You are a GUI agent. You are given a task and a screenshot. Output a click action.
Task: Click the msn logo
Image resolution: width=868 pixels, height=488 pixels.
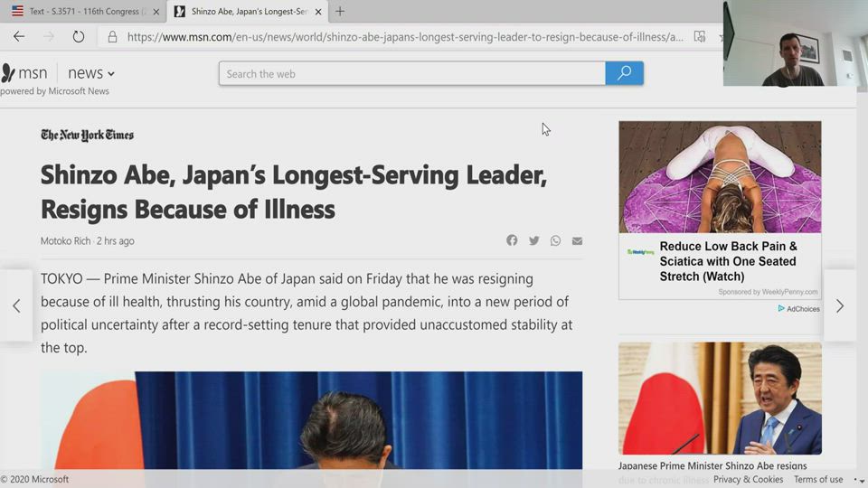coord(25,73)
